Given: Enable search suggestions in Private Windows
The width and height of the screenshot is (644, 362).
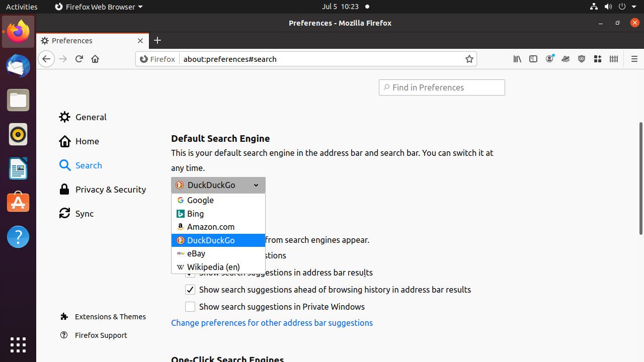Looking at the screenshot, I should [190, 307].
